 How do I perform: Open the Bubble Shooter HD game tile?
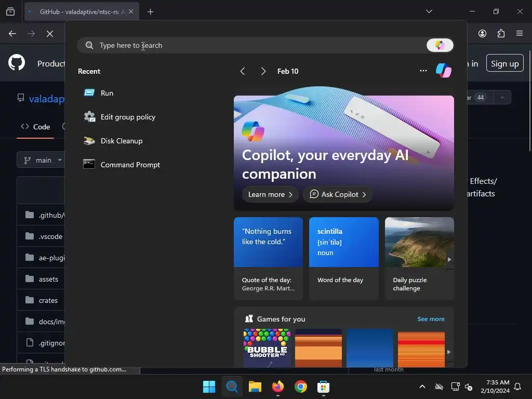[267, 348]
